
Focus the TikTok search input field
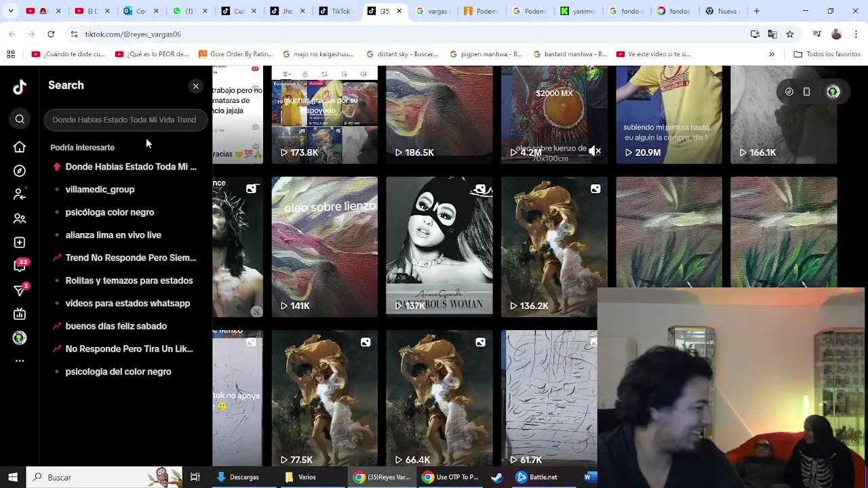(125, 119)
